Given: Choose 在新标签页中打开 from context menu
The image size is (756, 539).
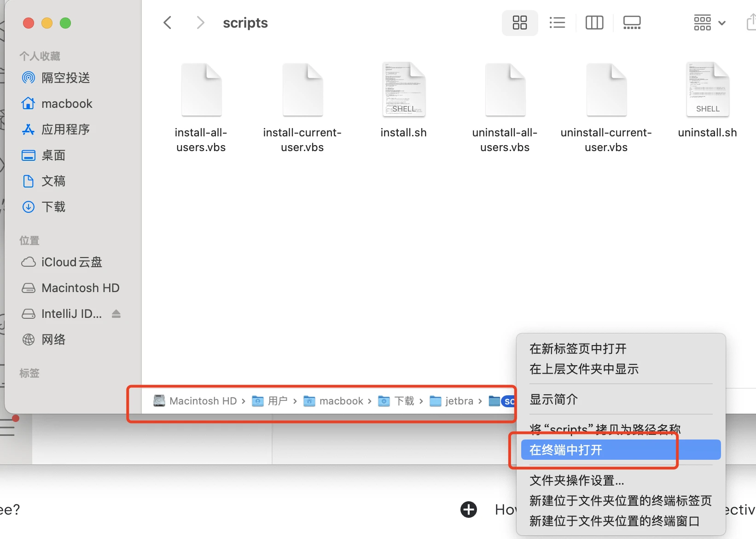Looking at the screenshot, I should 621,349.
